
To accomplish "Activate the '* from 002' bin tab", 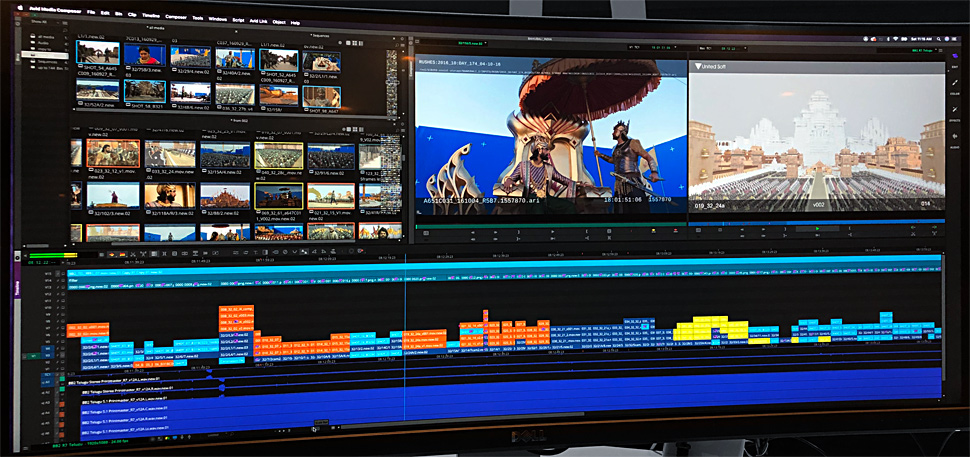I will click(240, 120).
